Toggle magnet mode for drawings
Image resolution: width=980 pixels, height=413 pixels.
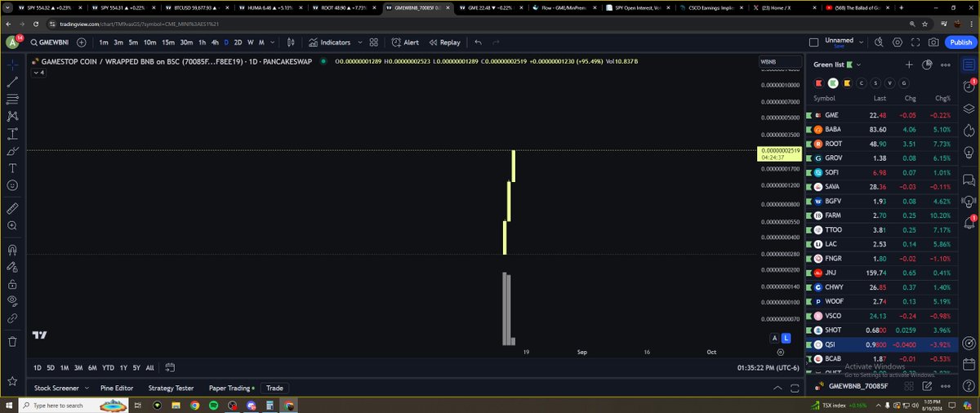point(12,250)
